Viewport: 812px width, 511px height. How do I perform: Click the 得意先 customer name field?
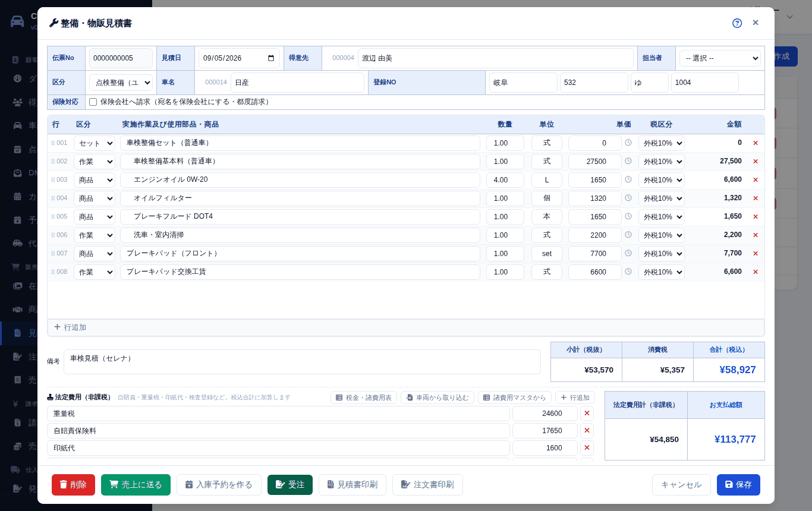(496, 58)
